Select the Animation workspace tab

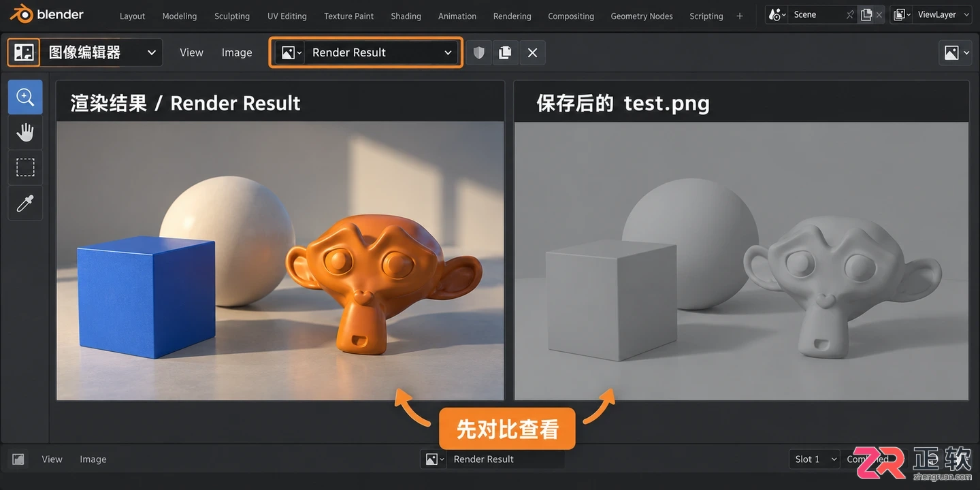pos(457,16)
